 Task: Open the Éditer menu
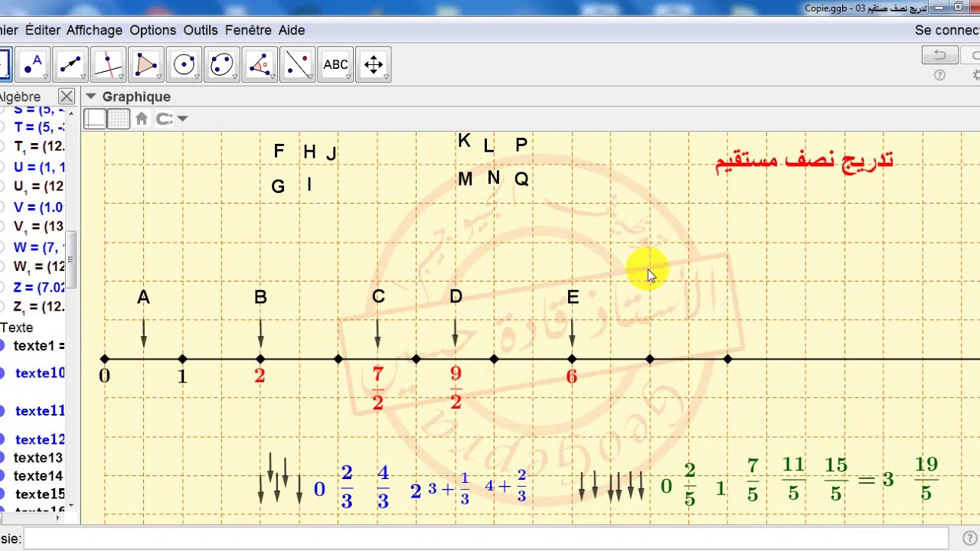tap(42, 30)
